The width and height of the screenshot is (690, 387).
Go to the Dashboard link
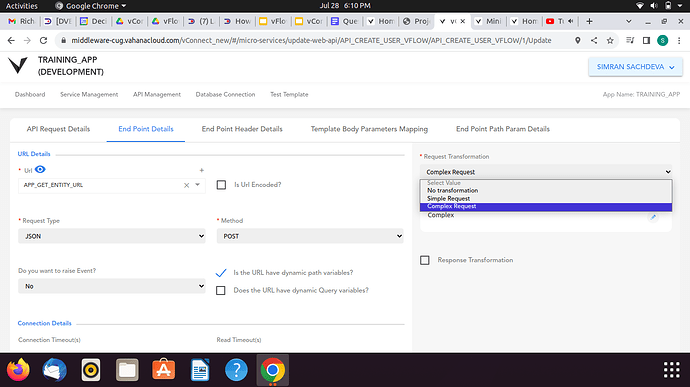(x=30, y=94)
